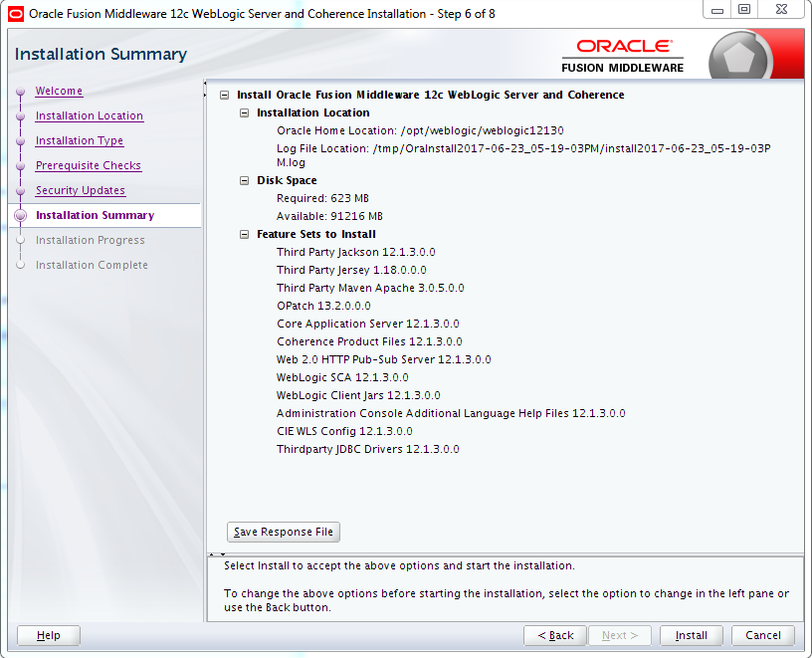This screenshot has height=658, width=812.
Task: Jump to the Prerequisite Checks step
Action: click(x=88, y=166)
